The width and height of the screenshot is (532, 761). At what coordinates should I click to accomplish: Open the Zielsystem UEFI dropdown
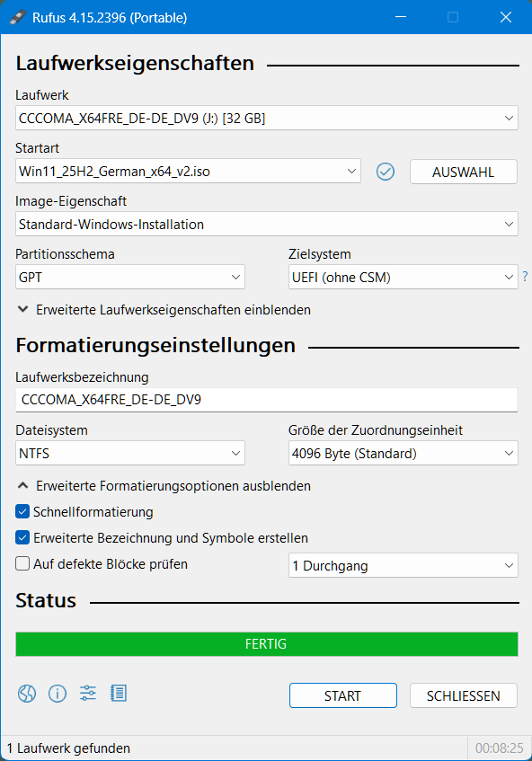tap(403, 277)
